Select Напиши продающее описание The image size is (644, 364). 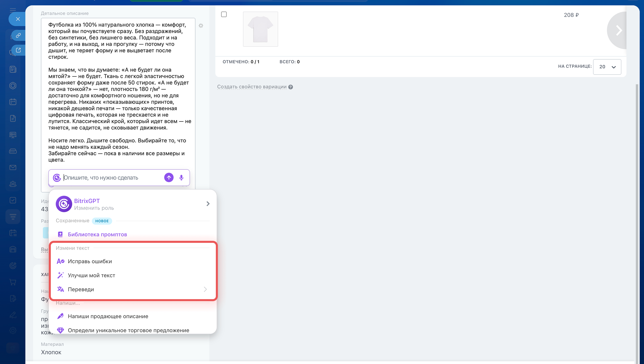click(108, 316)
